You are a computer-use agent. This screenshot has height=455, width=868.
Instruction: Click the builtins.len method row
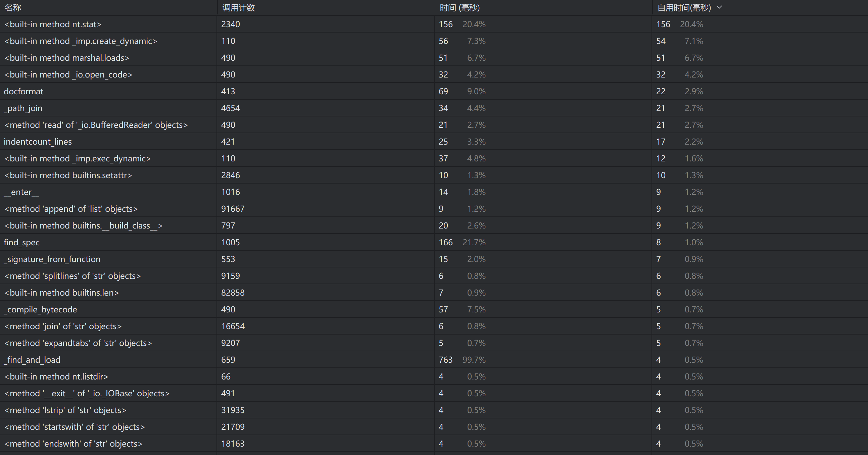pos(62,293)
